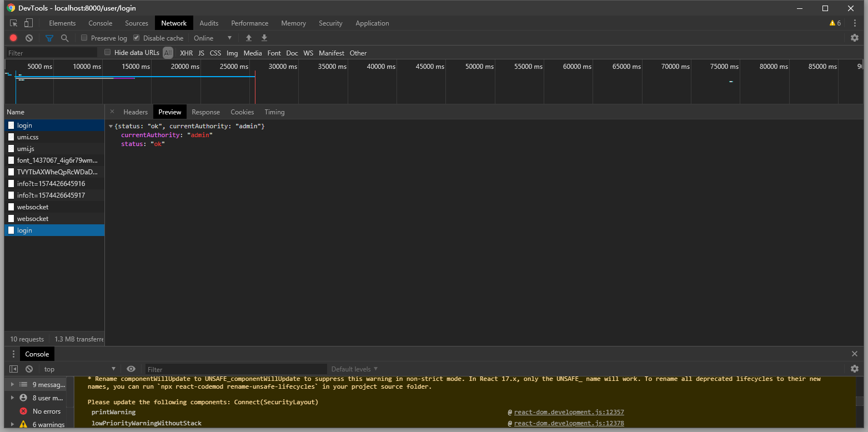
Task: Expand the 6 warnings group
Action: (13, 425)
